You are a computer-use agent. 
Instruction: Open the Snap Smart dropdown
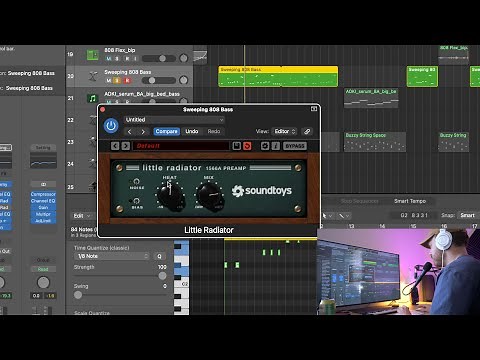click(x=468, y=215)
